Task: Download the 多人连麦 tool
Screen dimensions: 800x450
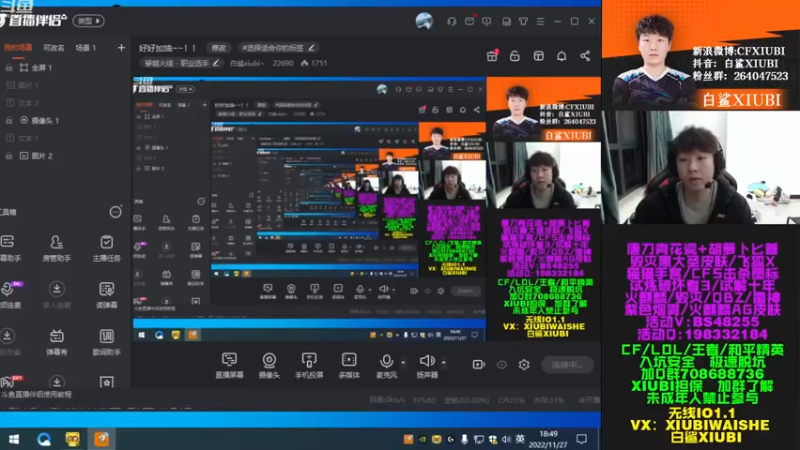Action: pyautogui.click(x=56, y=294)
